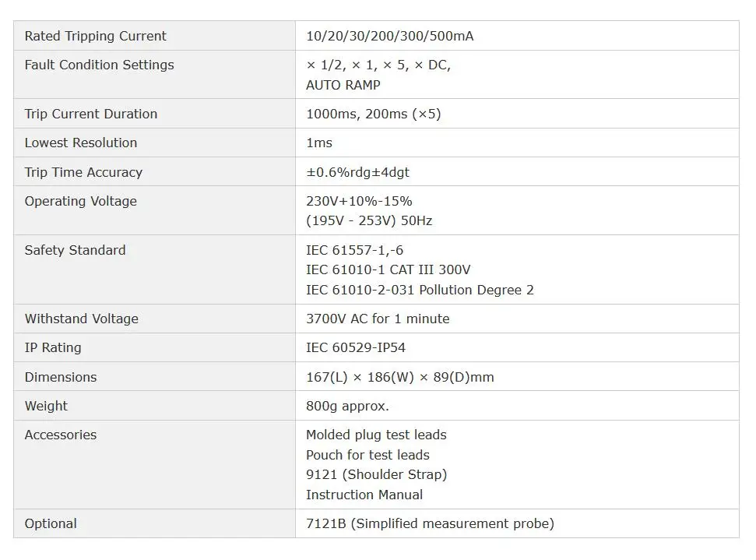Image resolution: width=756 pixels, height=560 pixels.
Task: Click the Safety Standard label
Action: (x=76, y=250)
